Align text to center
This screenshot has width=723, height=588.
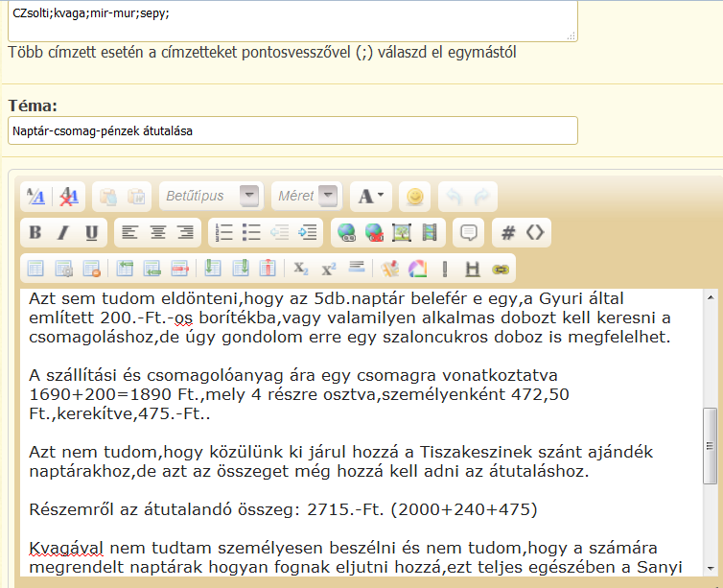click(157, 232)
